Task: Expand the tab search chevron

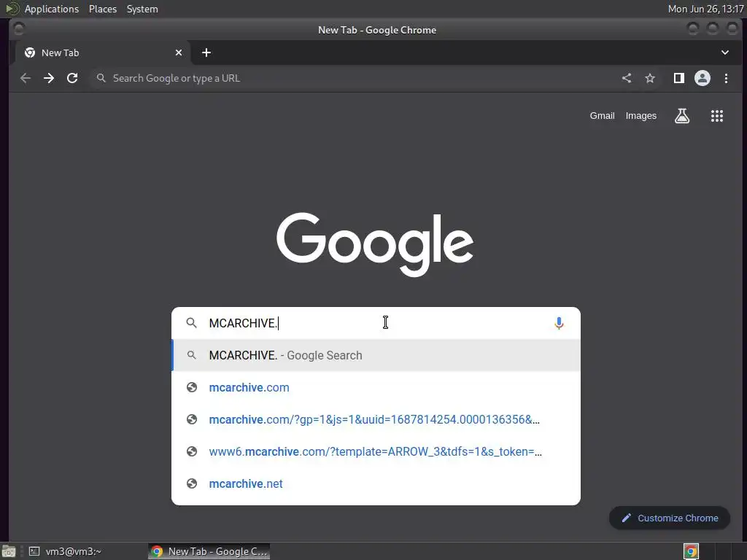Action: (x=724, y=52)
